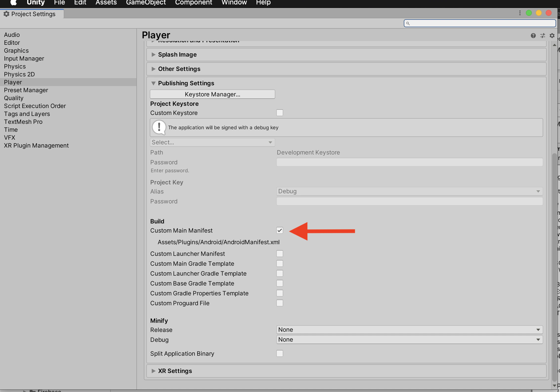Click the Project Key password field

coord(409,201)
